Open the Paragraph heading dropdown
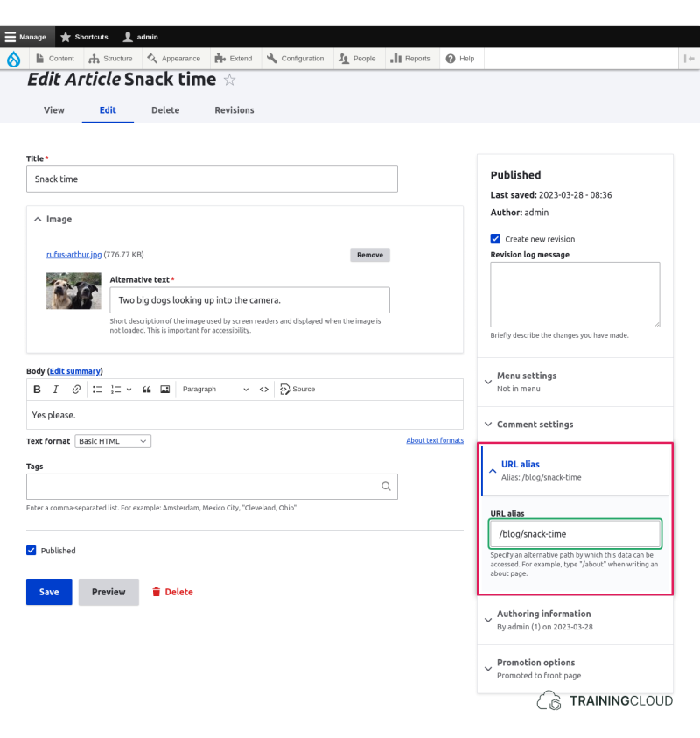Image resolution: width=700 pixels, height=738 pixels. [215, 390]
